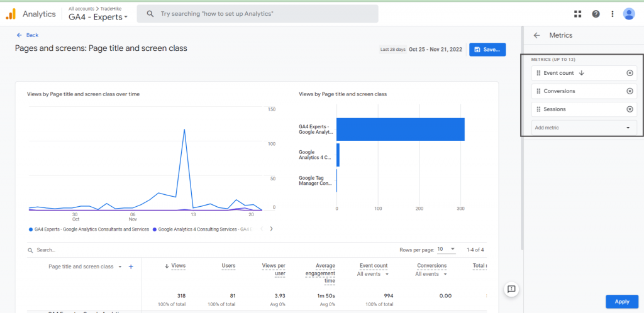Click the Apply button
644x313 pixels.
(622, 302)
